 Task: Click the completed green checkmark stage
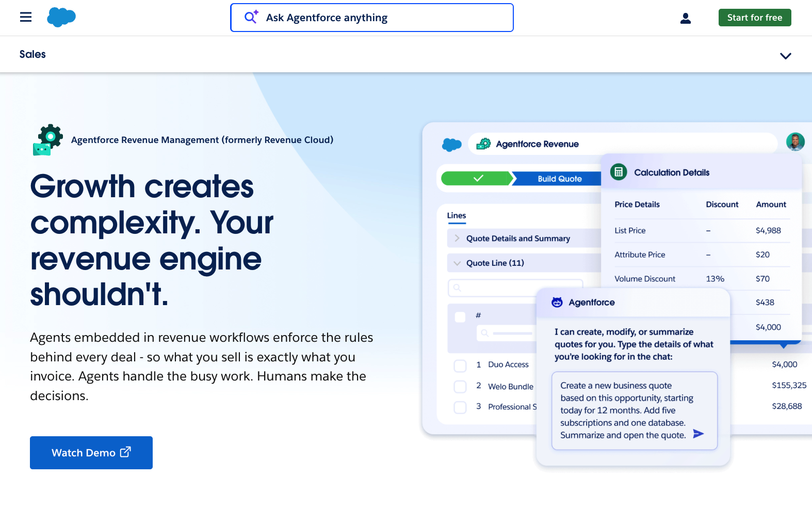[478, 178]
